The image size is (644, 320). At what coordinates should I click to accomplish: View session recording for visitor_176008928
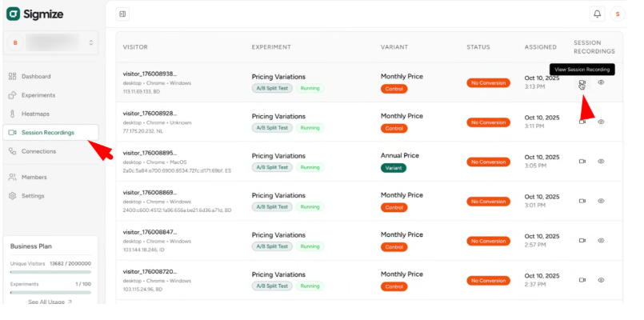point(582,122)
